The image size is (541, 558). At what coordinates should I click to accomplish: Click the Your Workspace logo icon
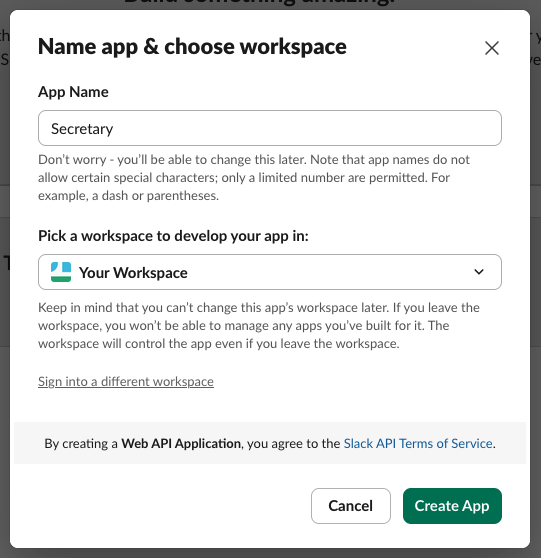[x=61, y=272]
